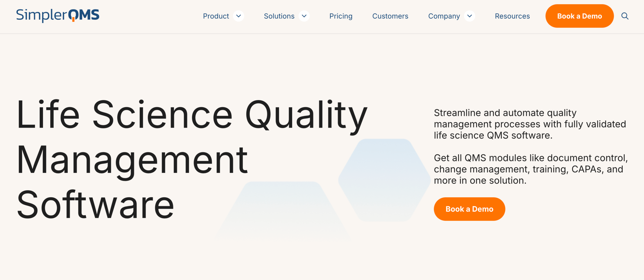Viewport: 644px width, 280px height.
Task: Click the word 'Software' in the headline
Action: 96,204
